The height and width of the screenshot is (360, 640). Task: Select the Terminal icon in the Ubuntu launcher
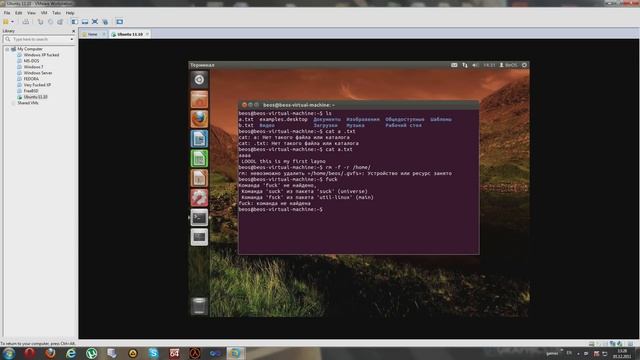[199, 218]
